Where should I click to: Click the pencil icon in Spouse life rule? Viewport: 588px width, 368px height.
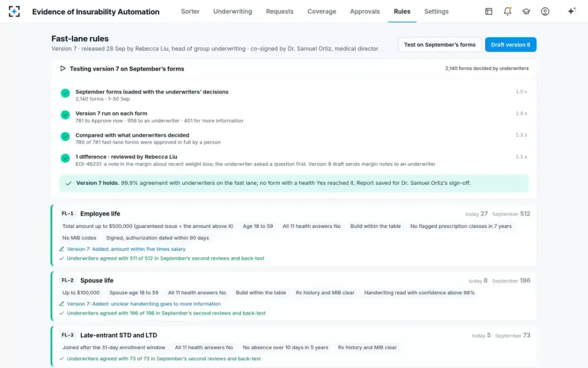pos(62,304)
